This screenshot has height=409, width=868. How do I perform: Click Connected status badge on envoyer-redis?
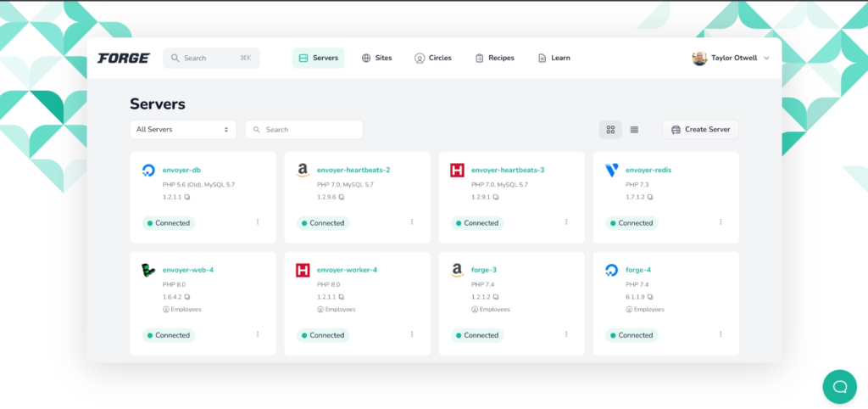(x=632, y=223)
